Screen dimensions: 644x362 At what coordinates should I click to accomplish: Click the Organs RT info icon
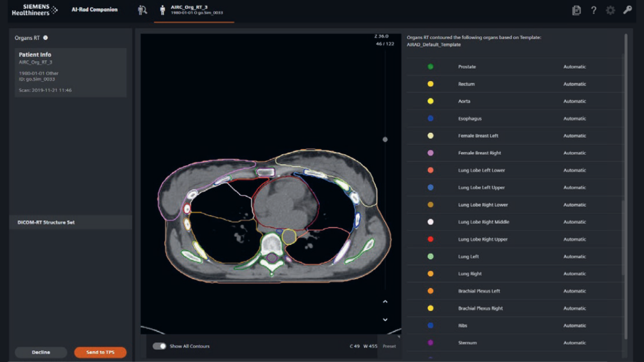(46, 38)
